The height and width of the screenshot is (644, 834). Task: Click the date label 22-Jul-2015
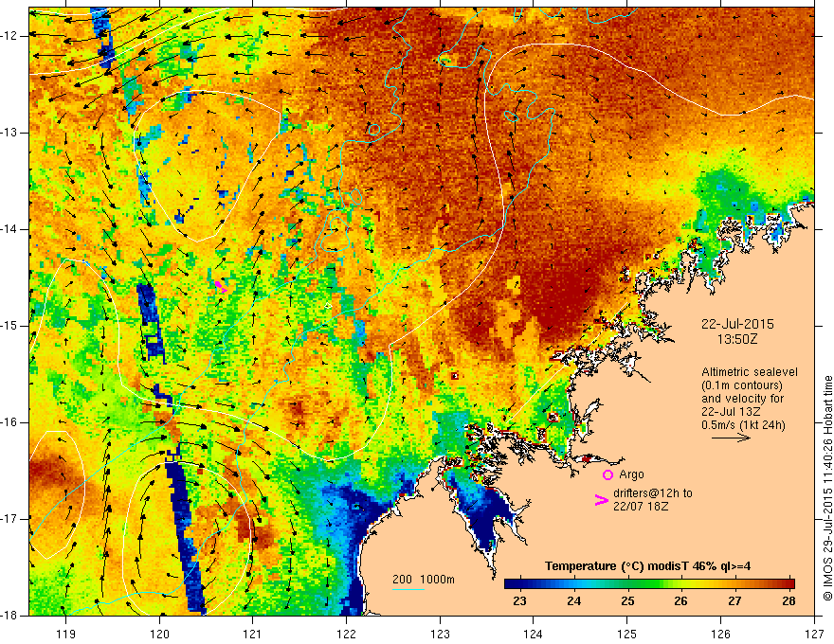(x=737, y=324)
